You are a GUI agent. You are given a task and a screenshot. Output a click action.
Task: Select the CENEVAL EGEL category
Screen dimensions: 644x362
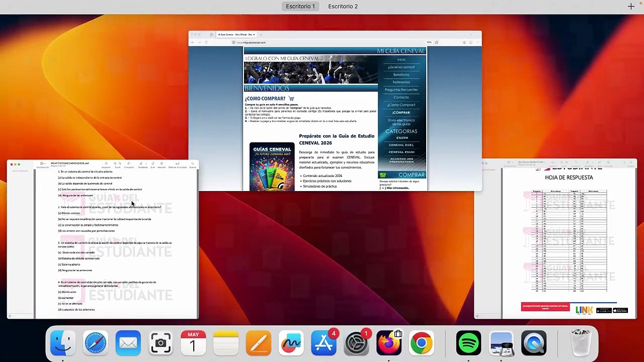pos(401,145)
